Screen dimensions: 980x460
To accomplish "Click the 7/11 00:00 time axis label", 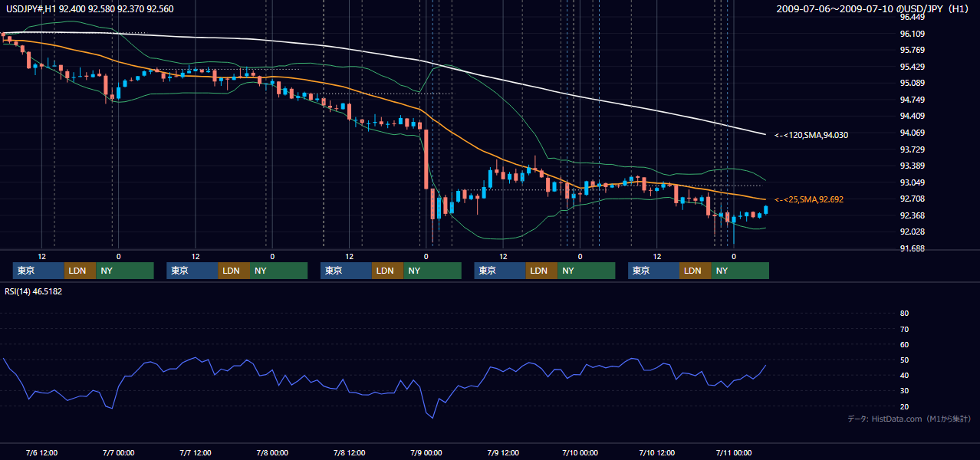I will 733,452.
